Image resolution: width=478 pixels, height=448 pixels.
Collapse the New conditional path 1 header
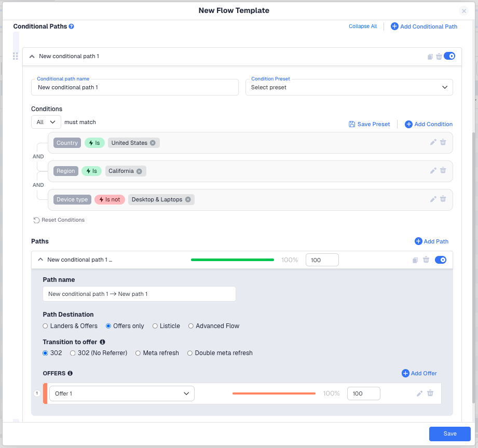(32, 56)
